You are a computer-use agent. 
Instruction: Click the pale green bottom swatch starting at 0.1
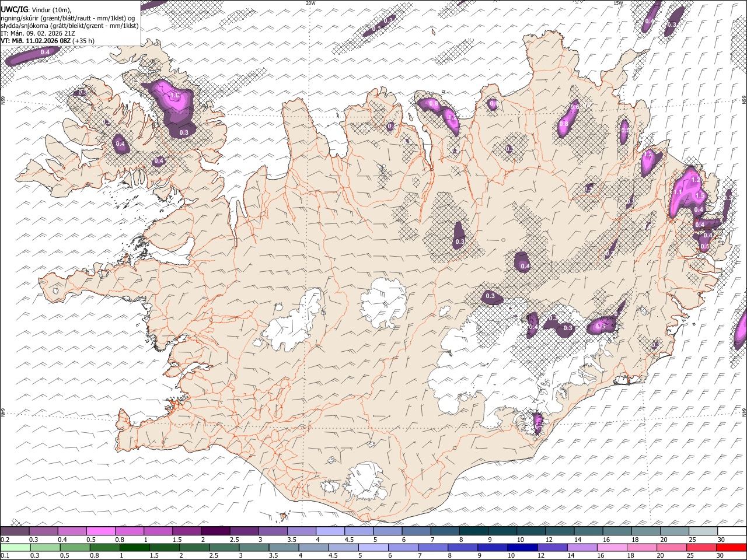(x=15, y=547)
